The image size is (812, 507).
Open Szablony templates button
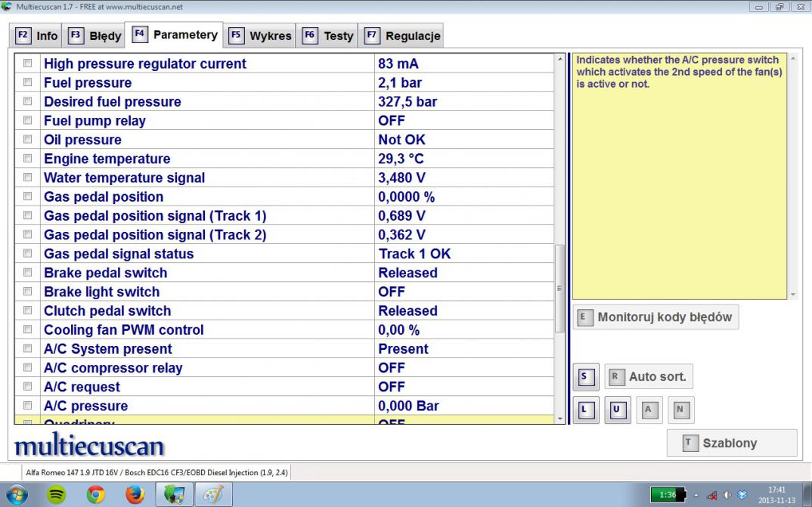click(x=732, y=443)
